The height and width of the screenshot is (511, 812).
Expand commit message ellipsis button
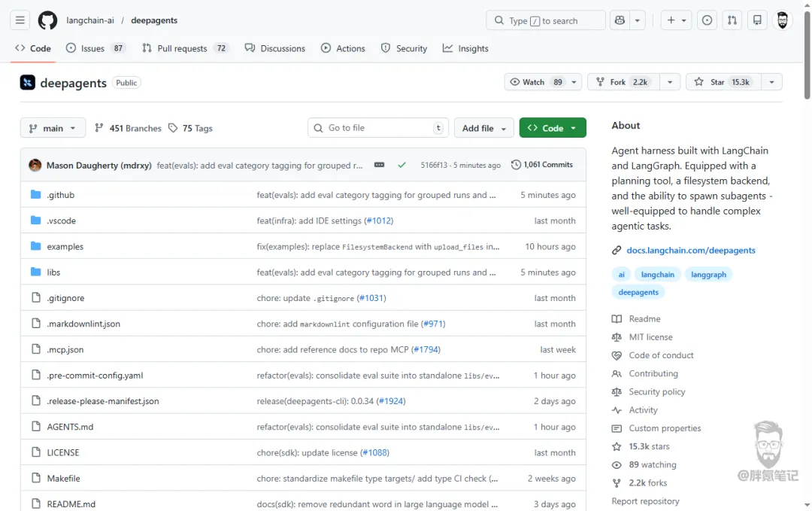(x=379, y=165)
